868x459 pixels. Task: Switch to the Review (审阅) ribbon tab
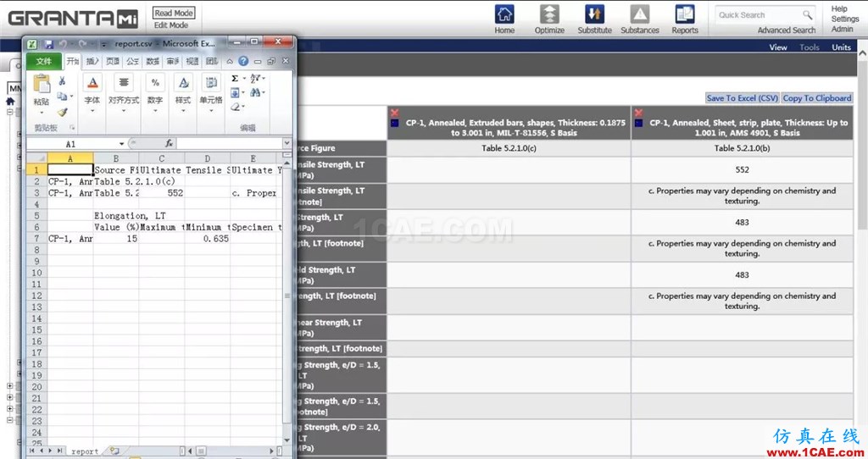coord(173,61)
